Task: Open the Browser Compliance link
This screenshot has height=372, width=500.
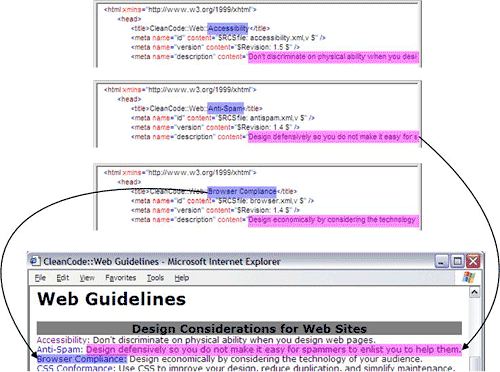Action: 82,359
